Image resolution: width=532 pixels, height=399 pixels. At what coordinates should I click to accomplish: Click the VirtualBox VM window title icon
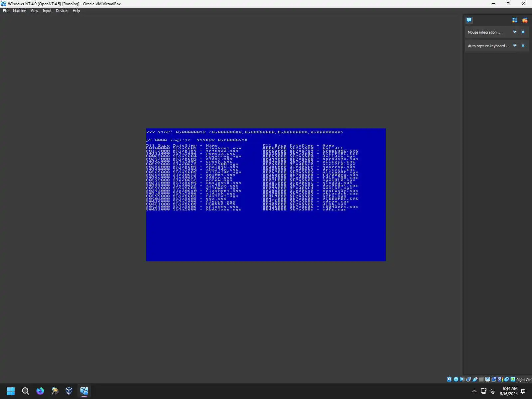(4, 4)
